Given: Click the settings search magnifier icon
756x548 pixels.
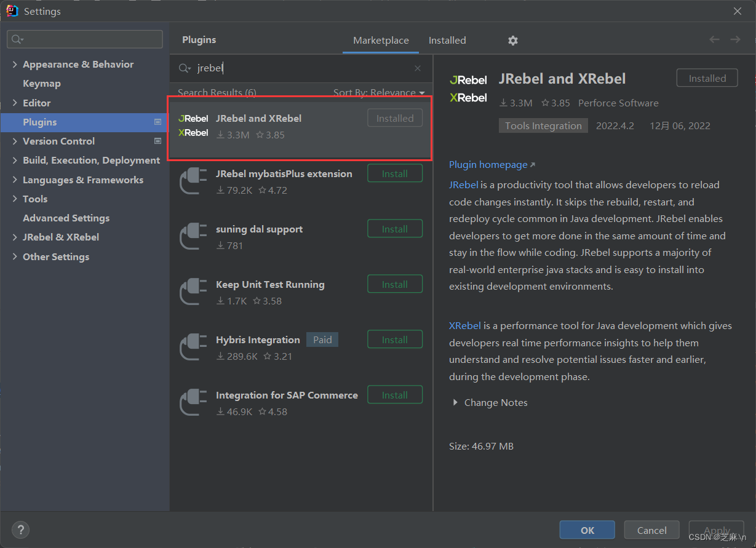Looking at the screenshot, I should [x=17, y=39].
